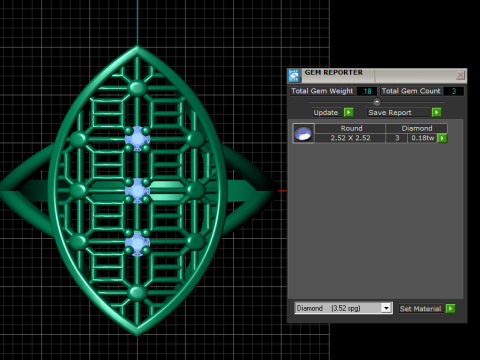Image resolution: width=480 pixels, height=360 pixels.
Task: Click the green arrow next to Set Material
Action: point(450,309)
